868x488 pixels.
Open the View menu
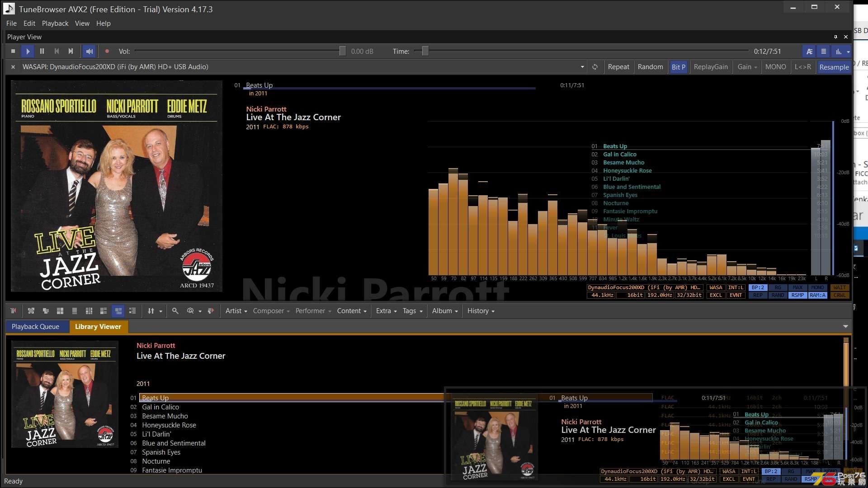pos(82,23)
